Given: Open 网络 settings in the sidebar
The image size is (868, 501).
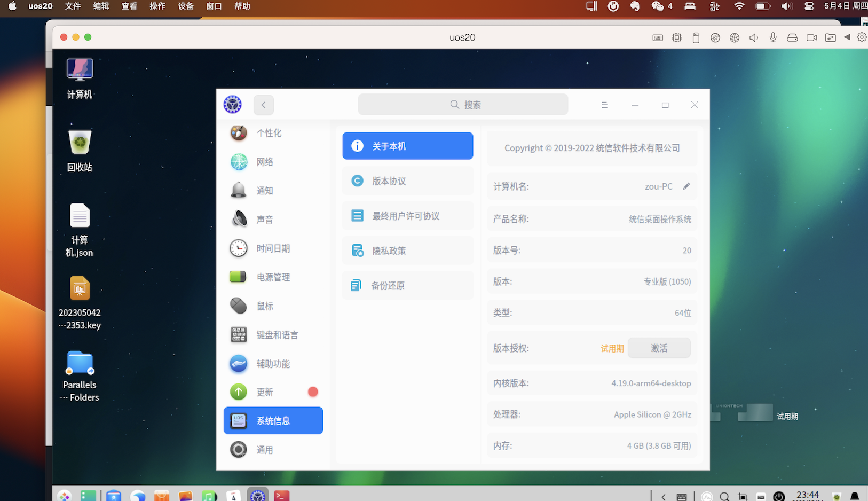Looking at the screenshot, I should (x=273, y=162).
